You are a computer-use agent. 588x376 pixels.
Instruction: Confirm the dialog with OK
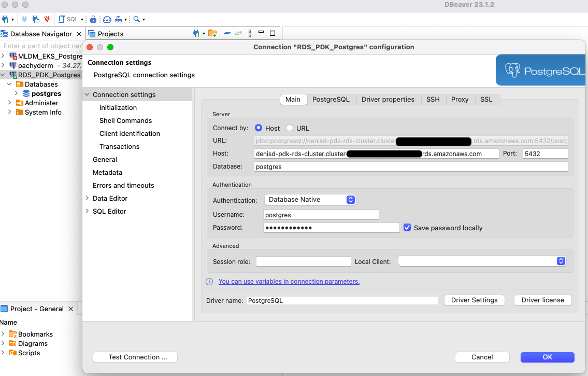pos(548,357)
